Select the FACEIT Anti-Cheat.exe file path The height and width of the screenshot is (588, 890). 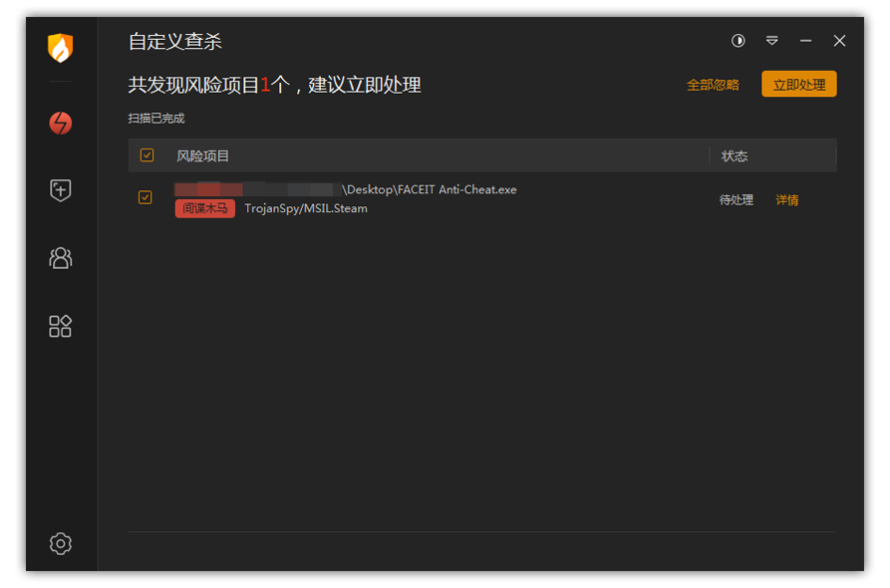coord(430,189)
